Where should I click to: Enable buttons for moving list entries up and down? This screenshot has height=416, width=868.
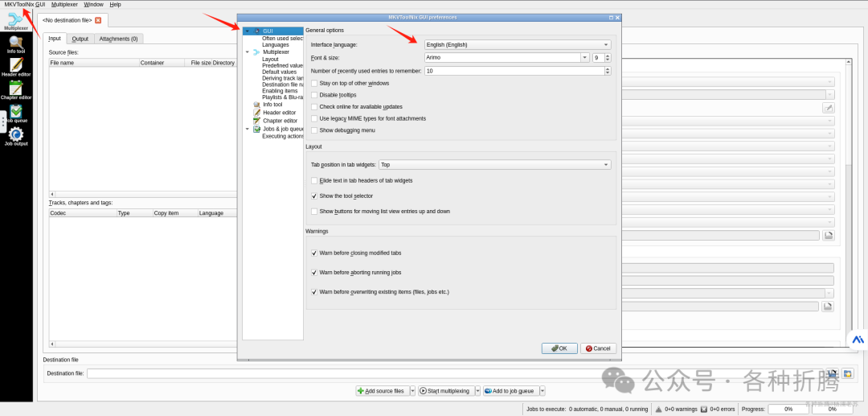314,212
